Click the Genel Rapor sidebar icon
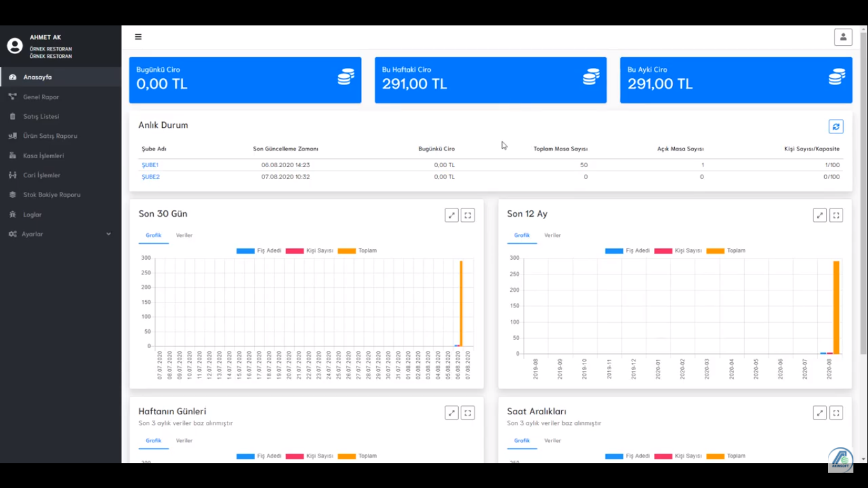This screenshot has height=488, width=868. pos(13,97)
